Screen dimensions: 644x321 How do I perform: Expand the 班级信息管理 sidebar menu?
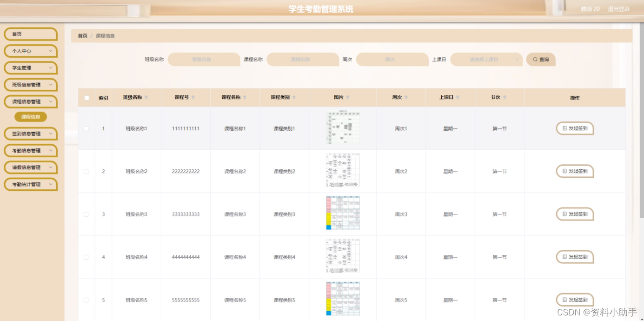31,85
